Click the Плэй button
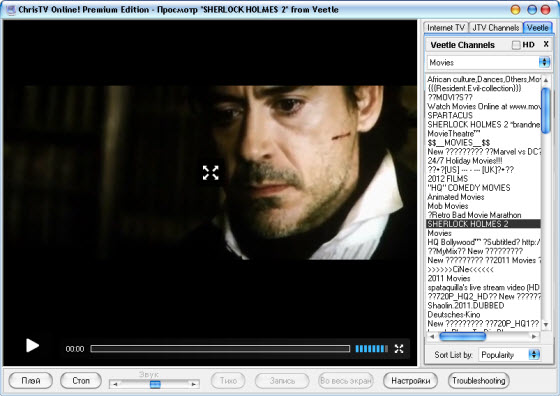This screenshot has width=560, height=396. (x=31, y=381)
